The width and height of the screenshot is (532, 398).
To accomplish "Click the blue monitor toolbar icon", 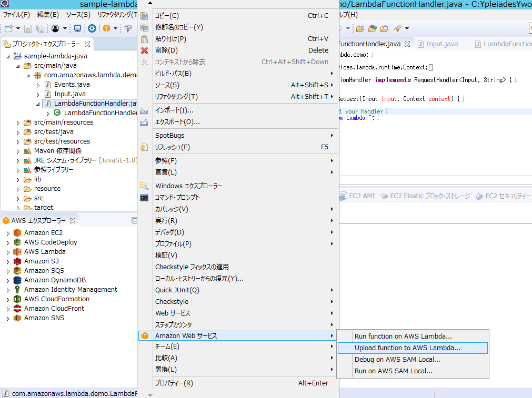I will pos(78,28).
